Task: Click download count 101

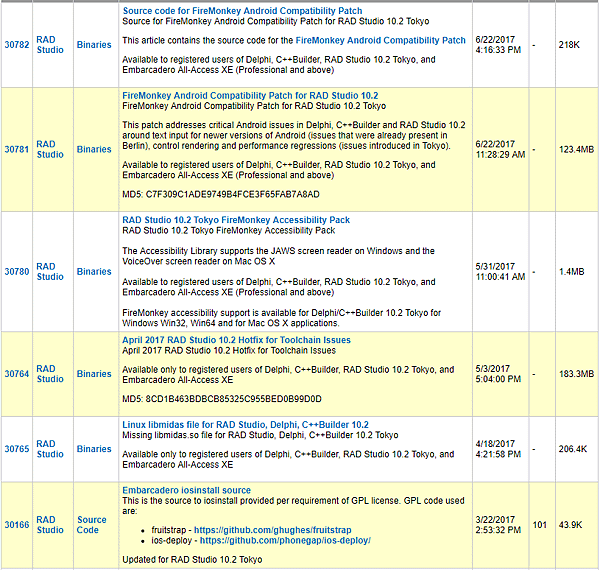Action: [x=540, y=525]
